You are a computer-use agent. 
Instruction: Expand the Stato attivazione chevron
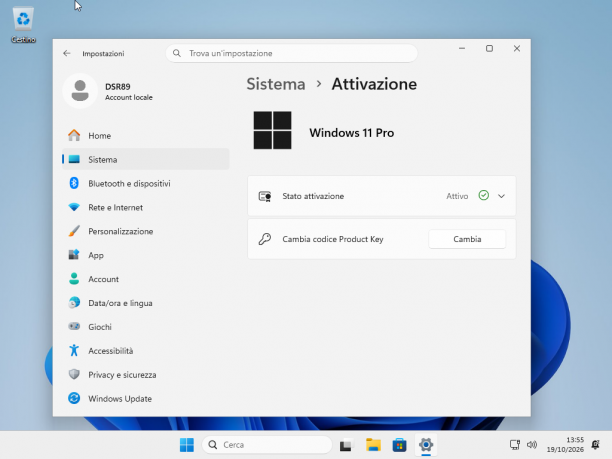502,196
